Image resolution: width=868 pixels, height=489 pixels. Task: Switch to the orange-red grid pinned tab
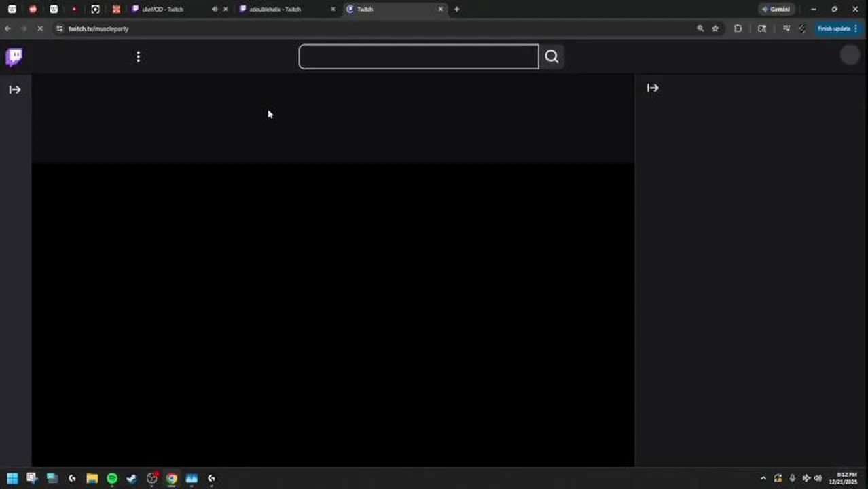coord(116,10)
